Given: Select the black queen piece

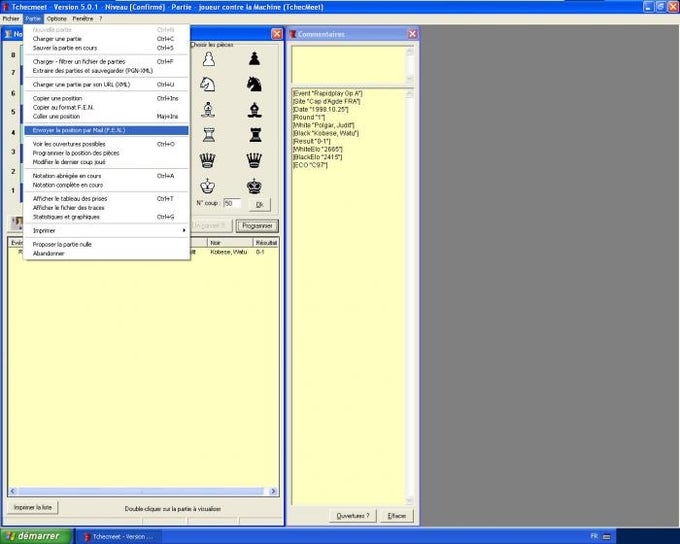Looking at the screenshot, I should [x=254, y=161].
